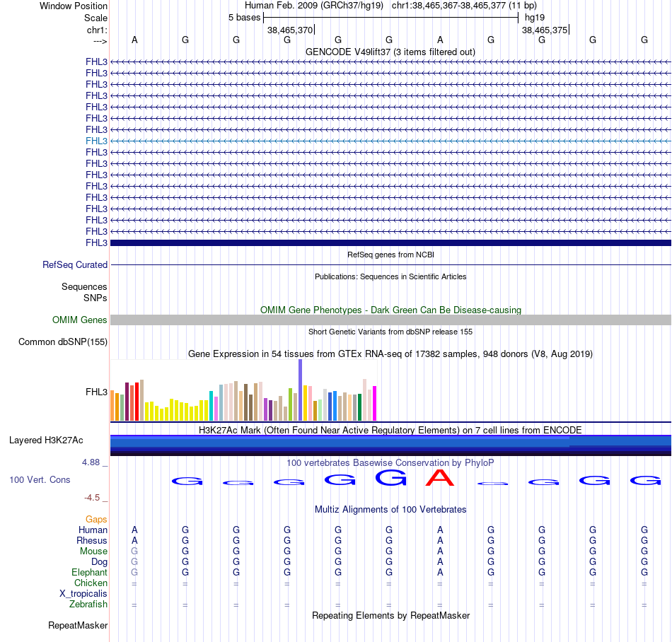Click the red A in PhyloP conservation logo
The height and width of the screenshot is (642, 672).
[440, 477]
